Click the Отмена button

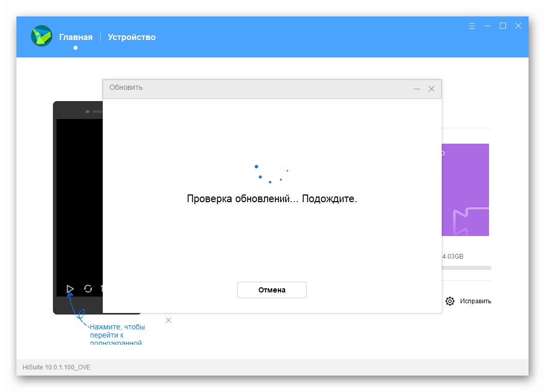click(x=272, y=290)
